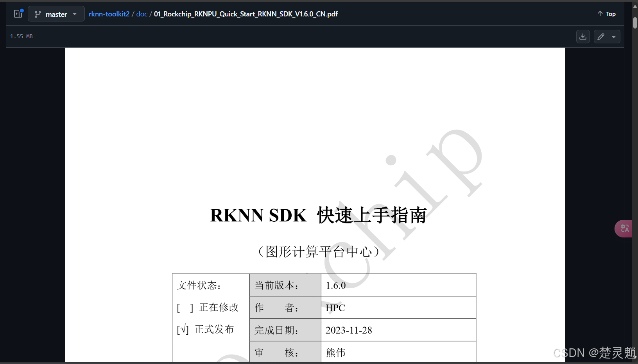The height and width of the screenshot is (364, 638).
Task: Click the page vertical scrollbar thumb
Action: click(x=635, y=23)
